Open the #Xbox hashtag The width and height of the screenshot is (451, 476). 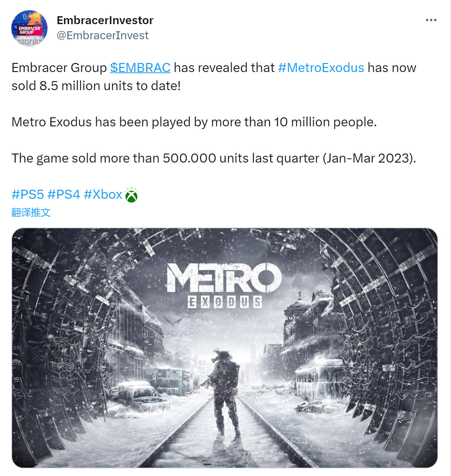pyautogui.click(x=103, y=195)
